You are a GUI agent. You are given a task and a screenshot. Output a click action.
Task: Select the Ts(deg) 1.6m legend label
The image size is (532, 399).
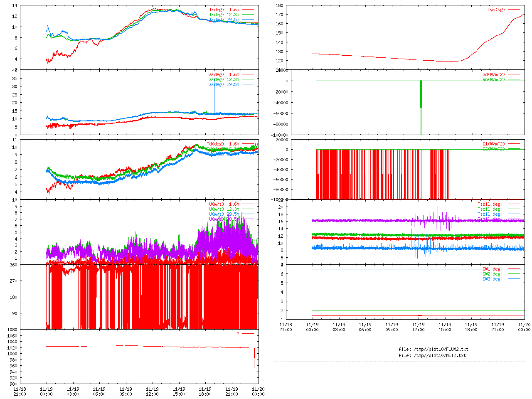223,75
